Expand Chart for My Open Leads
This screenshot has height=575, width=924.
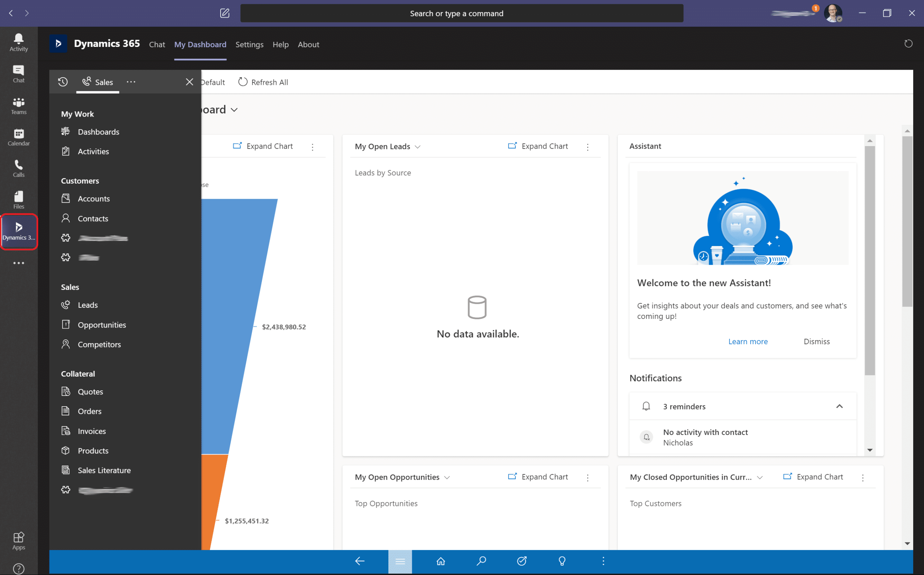[x=537, y=146]
